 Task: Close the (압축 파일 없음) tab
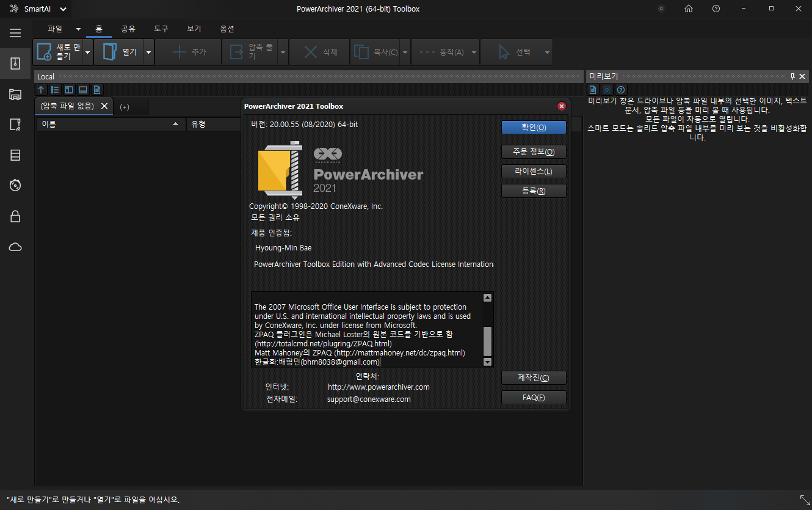(x=104, y=106)
